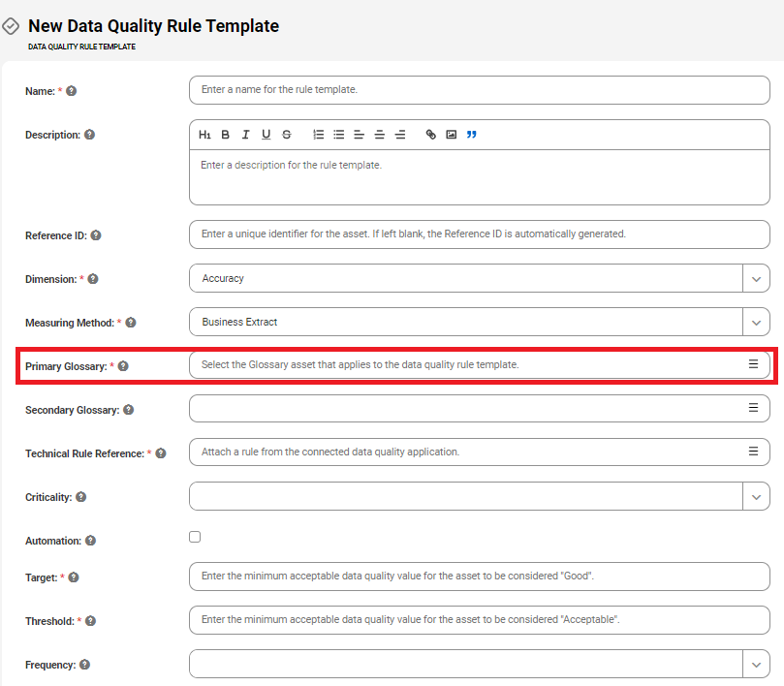Show help for the Description field

tap(89, 135)
